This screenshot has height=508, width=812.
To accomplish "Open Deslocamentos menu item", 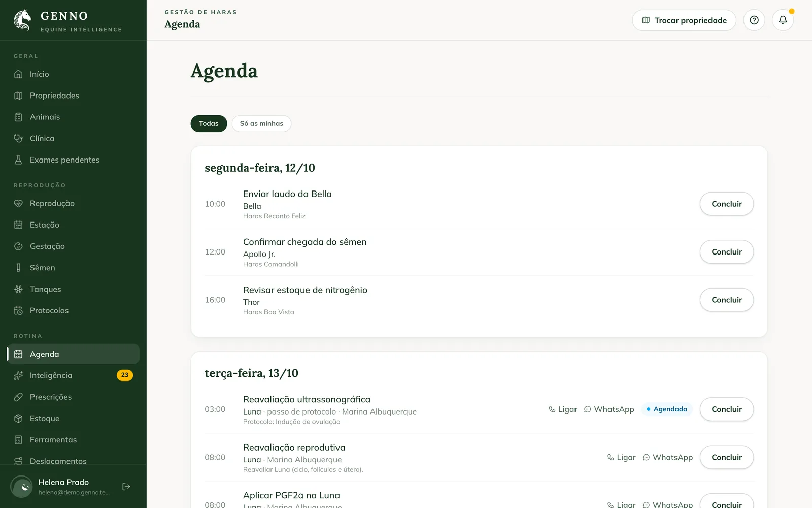I will click(x=74, y=461).
